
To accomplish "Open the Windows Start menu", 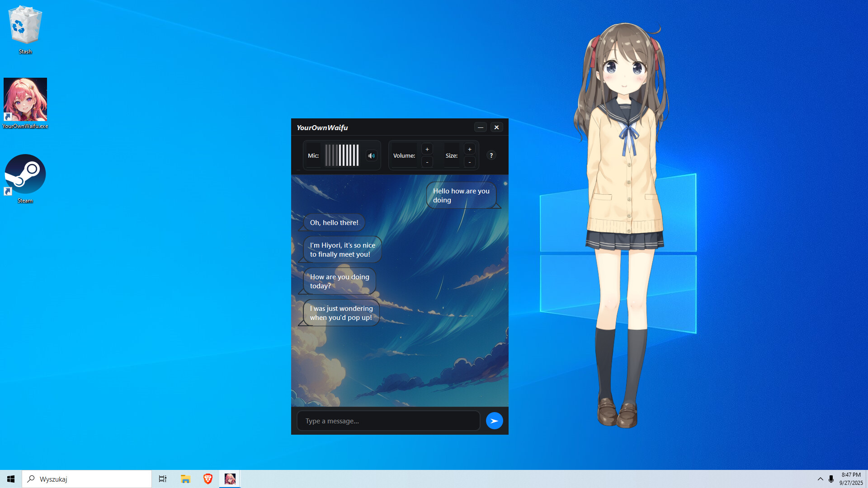I will tap(10, 479).
